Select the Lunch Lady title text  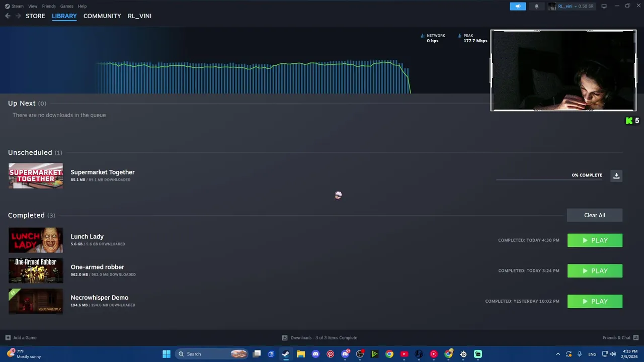(87, 236)
